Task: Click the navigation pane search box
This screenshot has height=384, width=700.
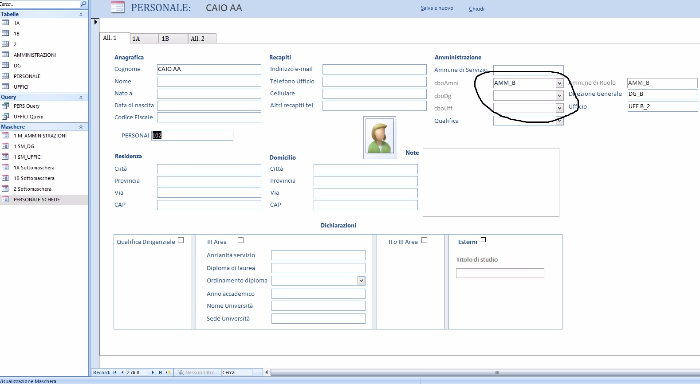Action: 40,4
